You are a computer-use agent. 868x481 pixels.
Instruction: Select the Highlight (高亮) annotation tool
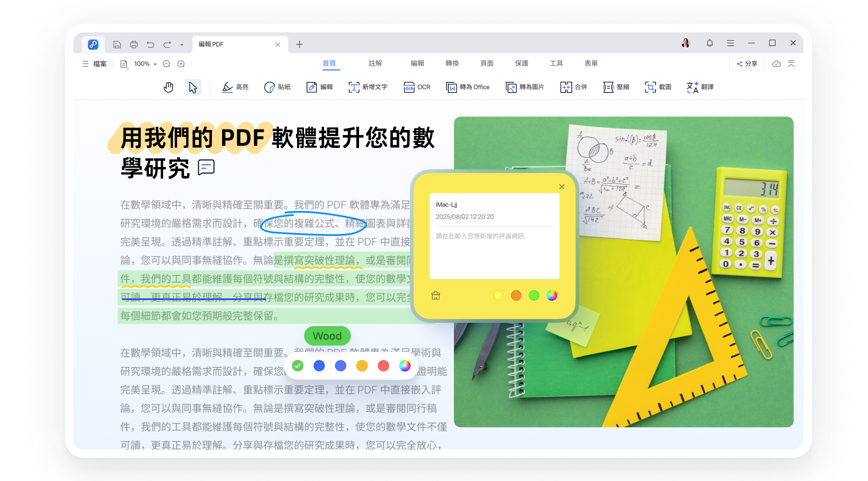(x=235, y=87)
